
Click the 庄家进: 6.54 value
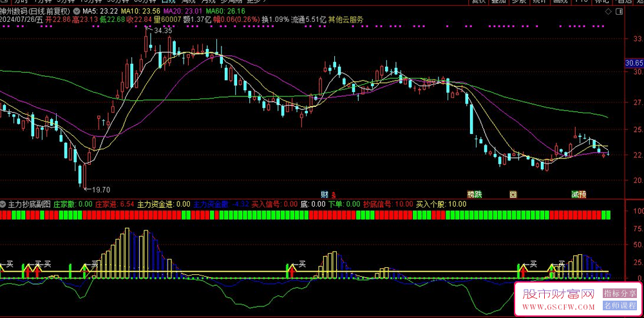[115, 204]
